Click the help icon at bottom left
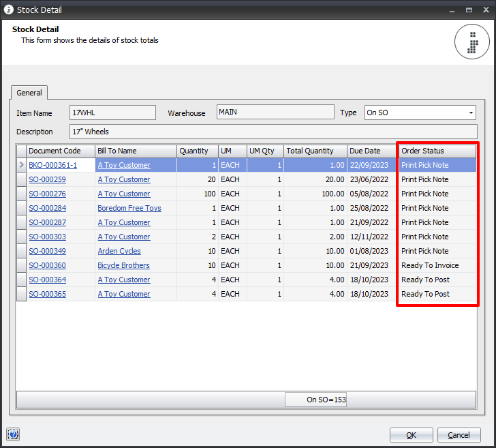The image size is (496, 448). (x=14, y=434)
